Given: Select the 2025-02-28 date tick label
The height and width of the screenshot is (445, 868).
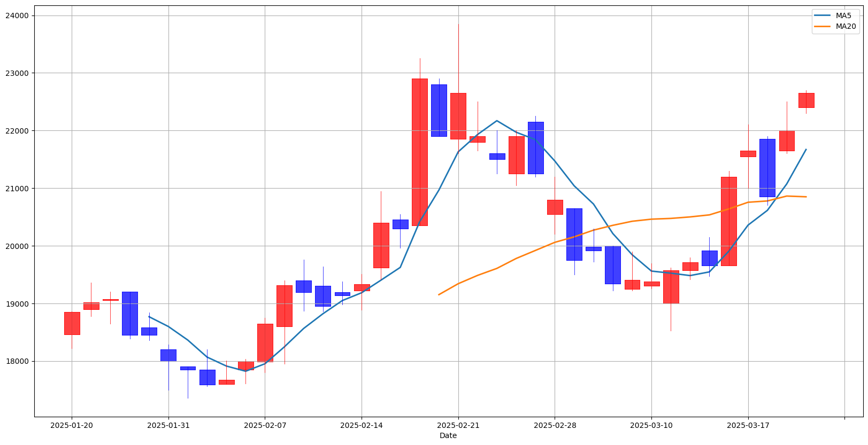Looking at the screenshot, I should 555,425.
